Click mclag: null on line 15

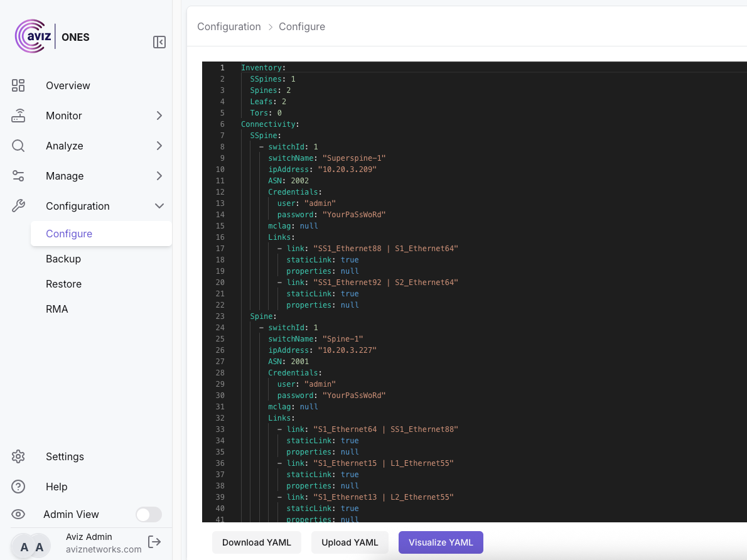pyautogui.click(x=293, y=226)
